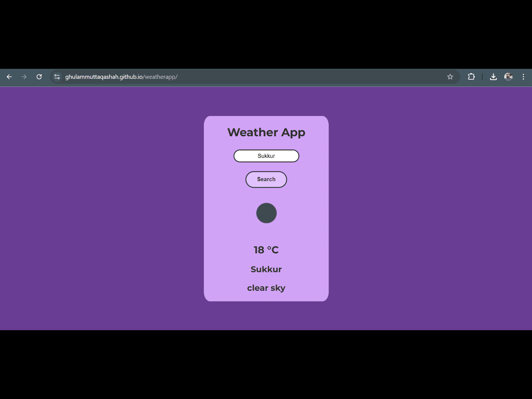The image size is (532, 399).
Task: Go back with the browser back arrow
Action: pos(9,77)
